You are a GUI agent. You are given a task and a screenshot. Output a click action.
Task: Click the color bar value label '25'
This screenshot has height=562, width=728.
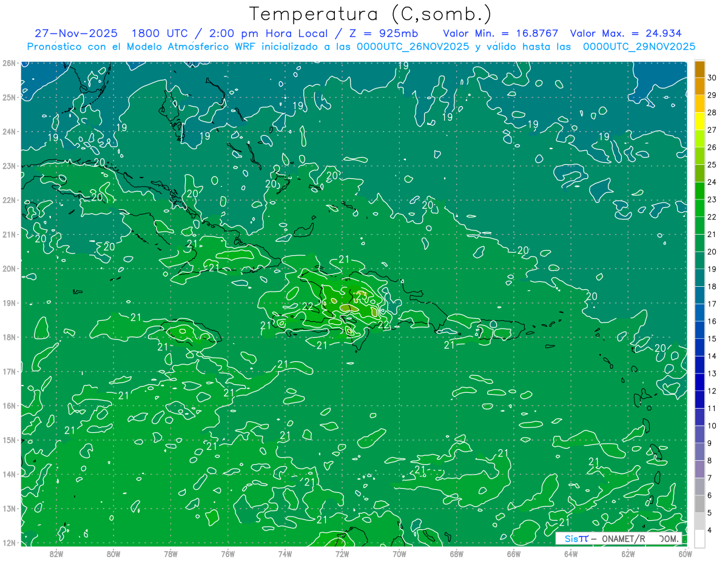pos(712,165)
